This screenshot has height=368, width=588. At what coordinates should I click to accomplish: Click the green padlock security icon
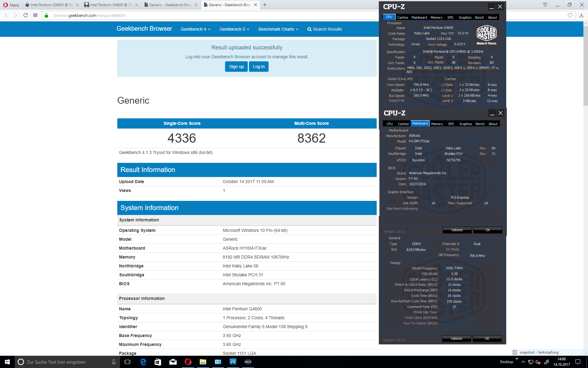pyautogui.click(x=46, y=15)
